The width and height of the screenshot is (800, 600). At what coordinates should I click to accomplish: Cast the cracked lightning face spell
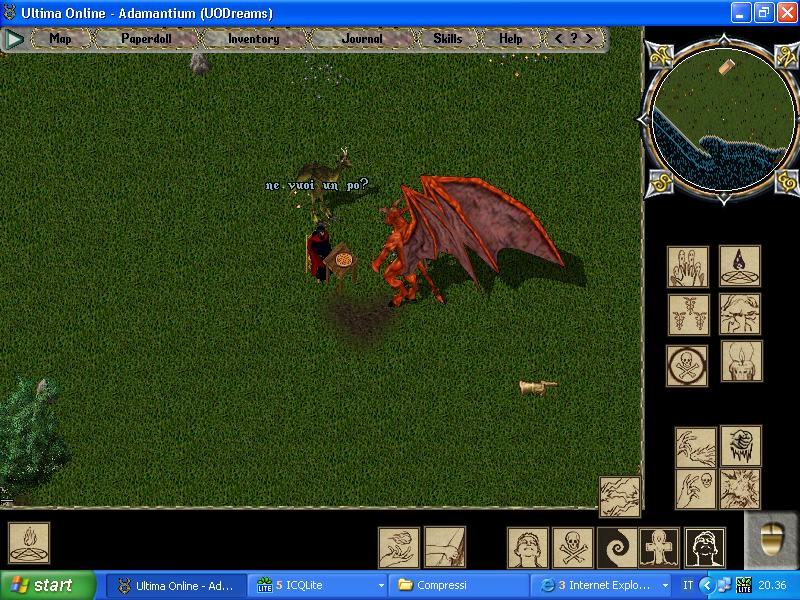[740, 314]
